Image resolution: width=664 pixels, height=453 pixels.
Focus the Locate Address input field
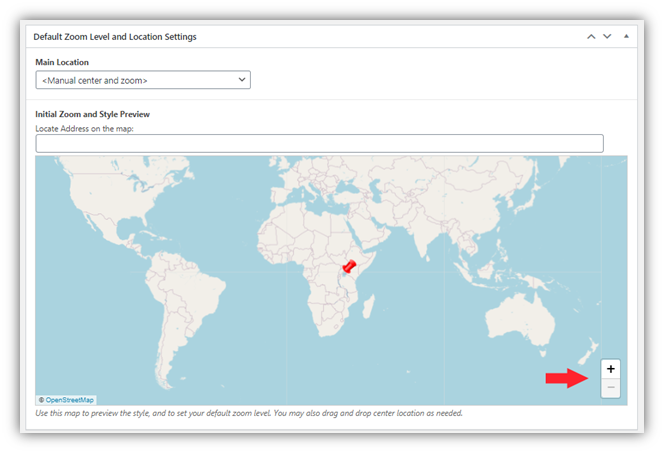[320, 144]
